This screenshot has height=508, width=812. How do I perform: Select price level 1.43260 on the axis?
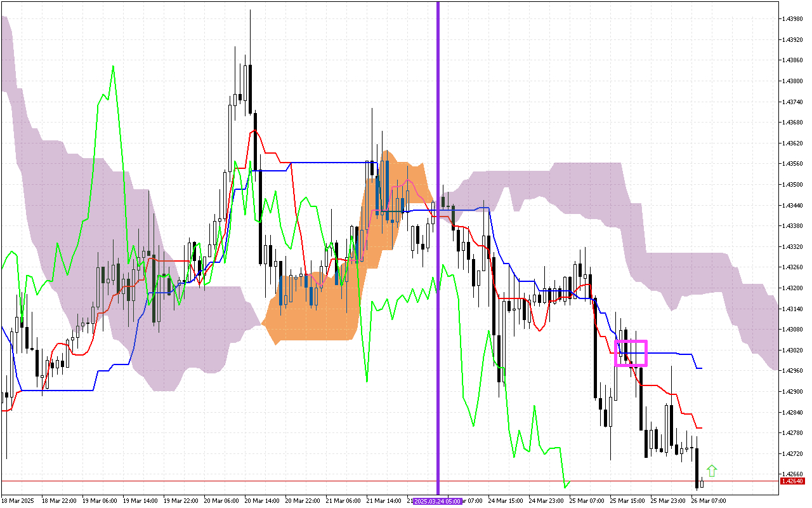794,267
